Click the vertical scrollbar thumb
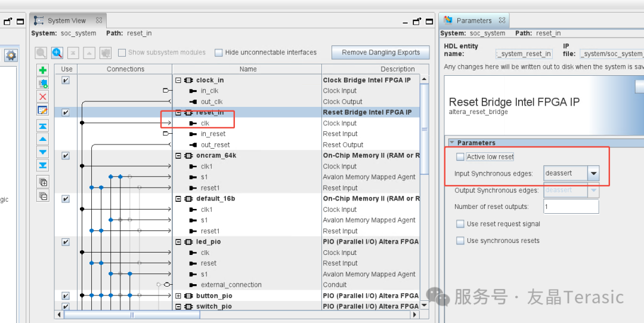Screen dimensions: 644x323 click(x=425, y=129)
